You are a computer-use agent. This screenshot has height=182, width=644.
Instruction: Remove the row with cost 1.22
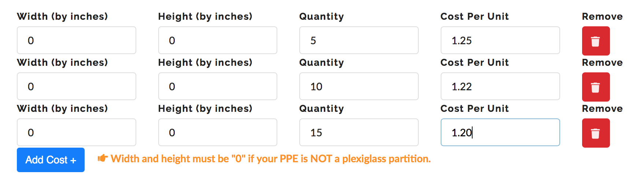tap(596, 87)
